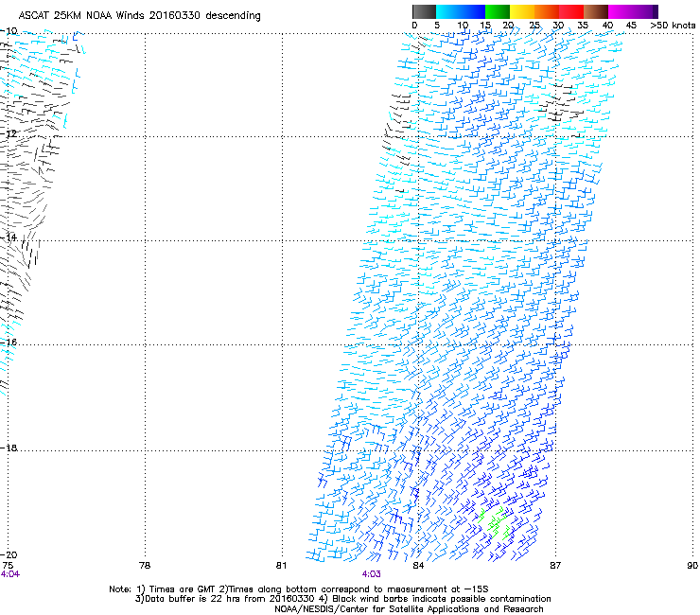Click the yellow 20-25 knots legend segment
Viewport: 700px width, 615px height.
pyautogui.click(x=522, y=11)
